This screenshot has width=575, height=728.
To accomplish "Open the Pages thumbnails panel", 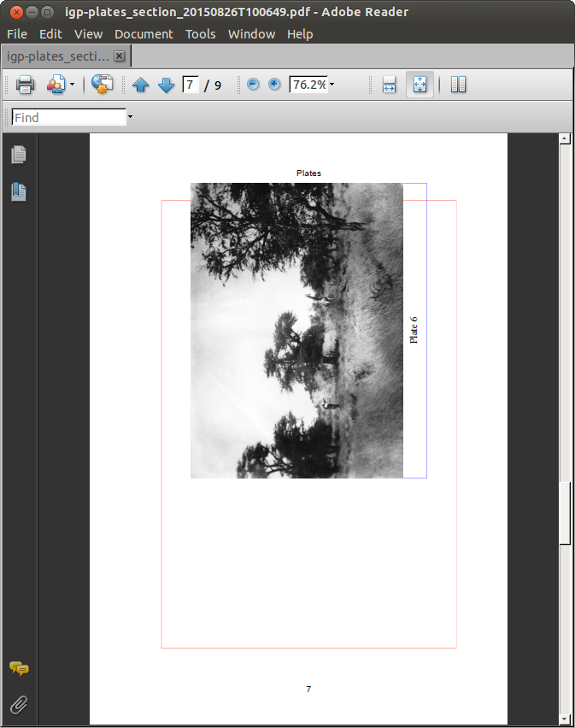I will (x=19, y=155).
